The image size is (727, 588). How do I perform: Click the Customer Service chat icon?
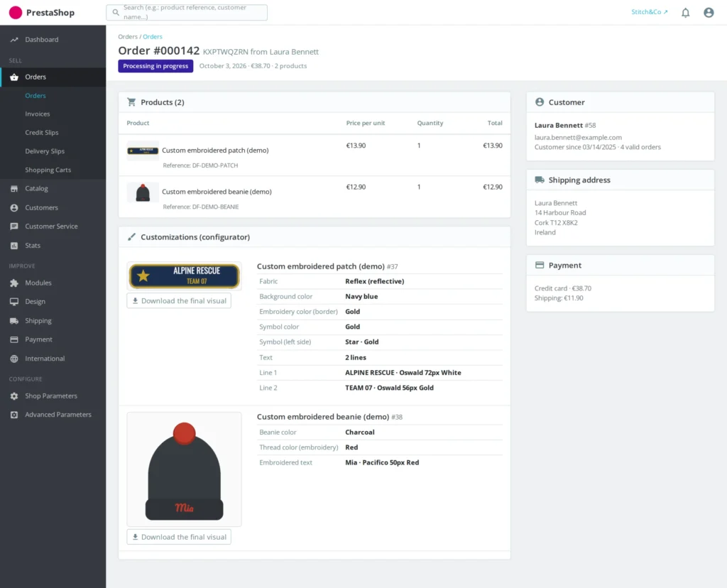tap(14, 227)
